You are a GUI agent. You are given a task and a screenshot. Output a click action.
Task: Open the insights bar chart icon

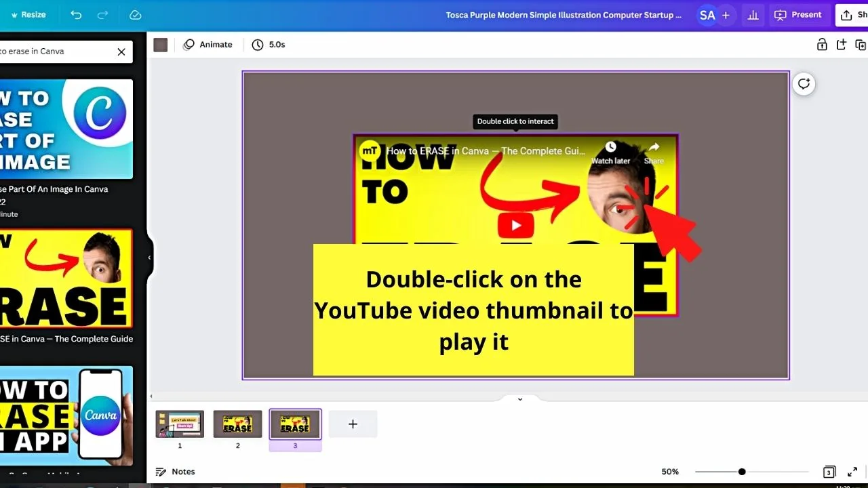pyautogui.click(x=752, y=15)
